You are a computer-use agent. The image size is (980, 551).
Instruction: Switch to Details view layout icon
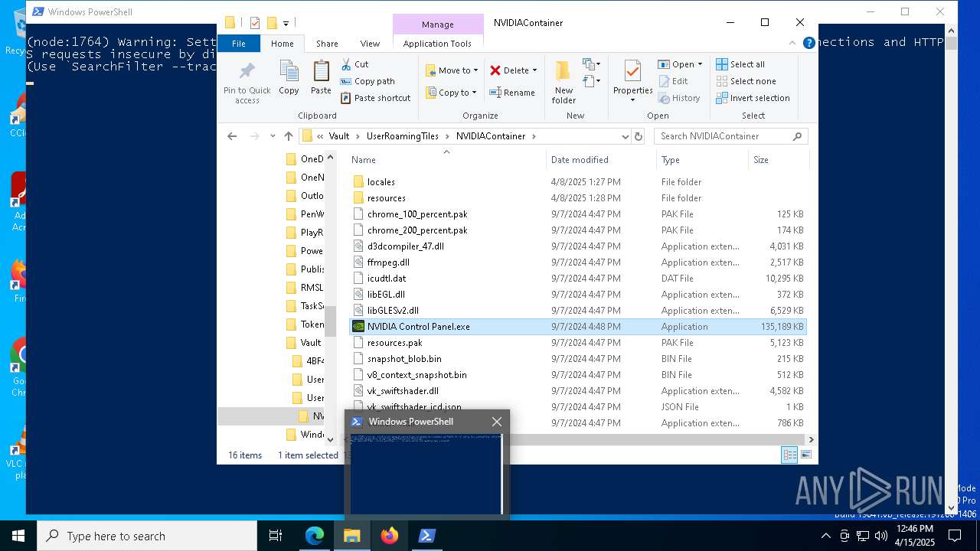click(789, 455)
